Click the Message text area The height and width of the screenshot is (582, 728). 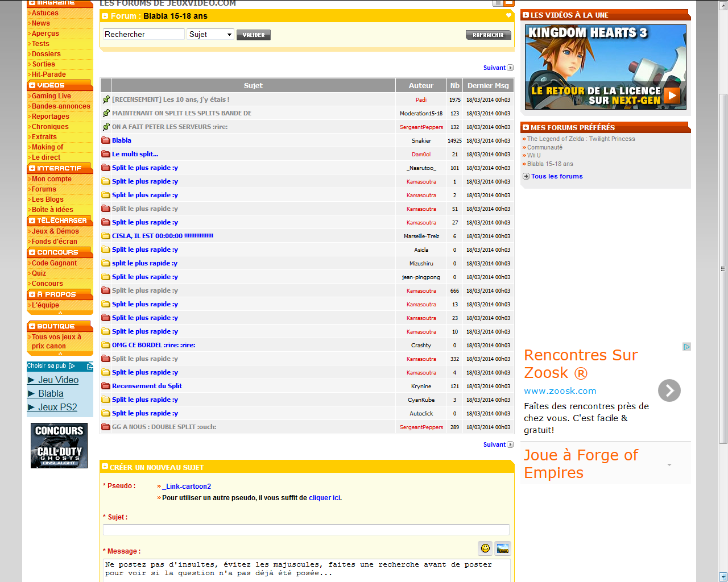[x=307, y=570]
